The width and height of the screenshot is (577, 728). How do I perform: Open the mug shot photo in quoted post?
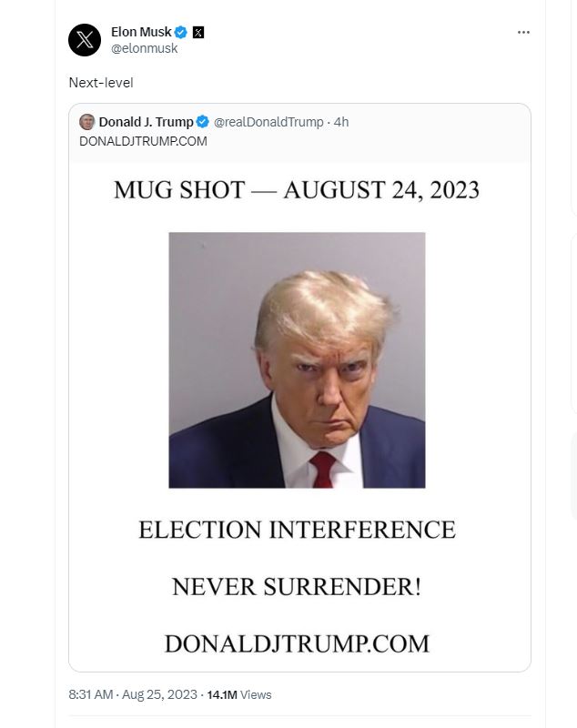[x=297, y=359]
